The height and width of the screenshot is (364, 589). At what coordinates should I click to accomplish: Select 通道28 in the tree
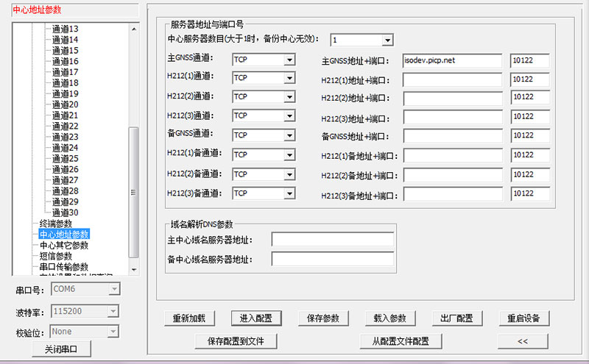coord(65,191)
